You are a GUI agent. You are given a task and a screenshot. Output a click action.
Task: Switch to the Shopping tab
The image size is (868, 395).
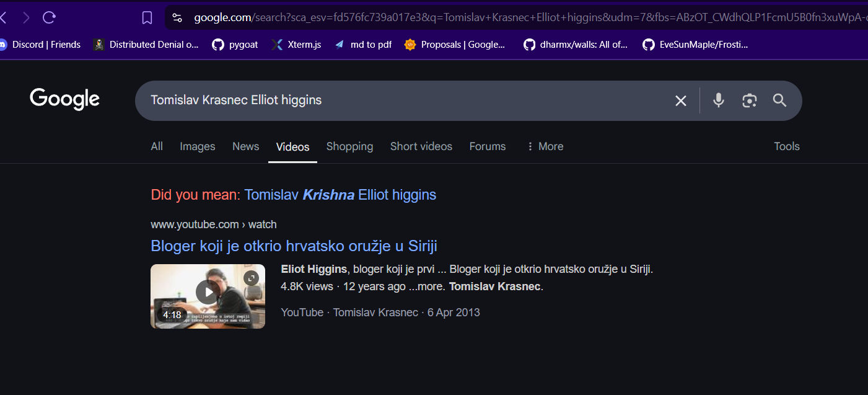(x=350, y=146)
